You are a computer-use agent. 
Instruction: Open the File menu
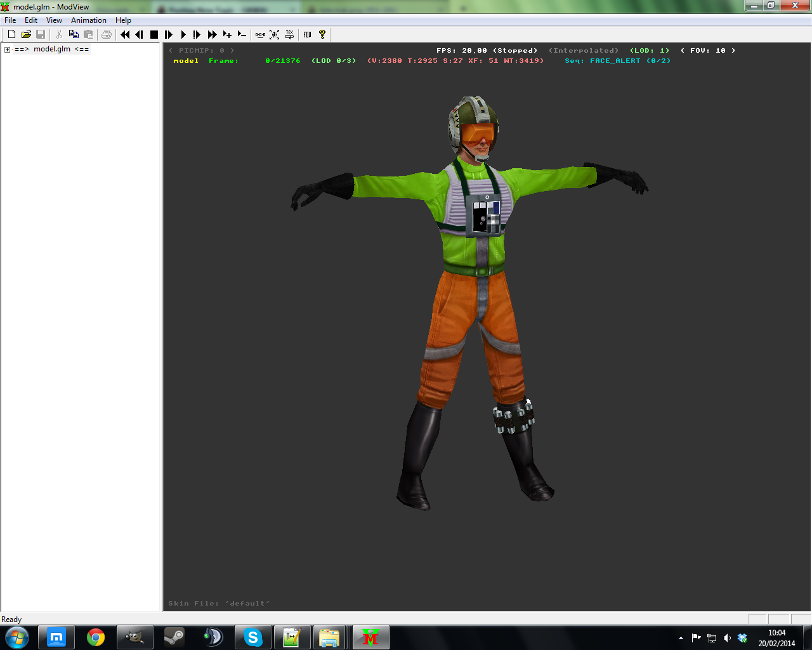click(10, 20)
